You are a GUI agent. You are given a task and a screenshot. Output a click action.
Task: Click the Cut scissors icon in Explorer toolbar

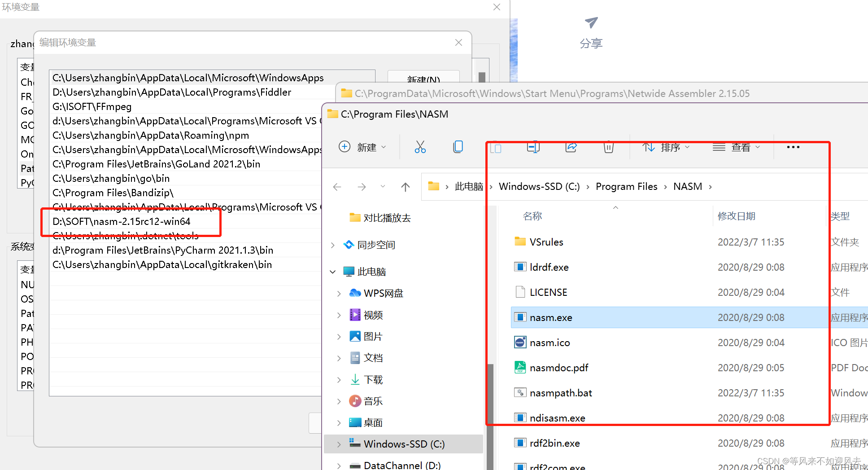pos(420,147)
